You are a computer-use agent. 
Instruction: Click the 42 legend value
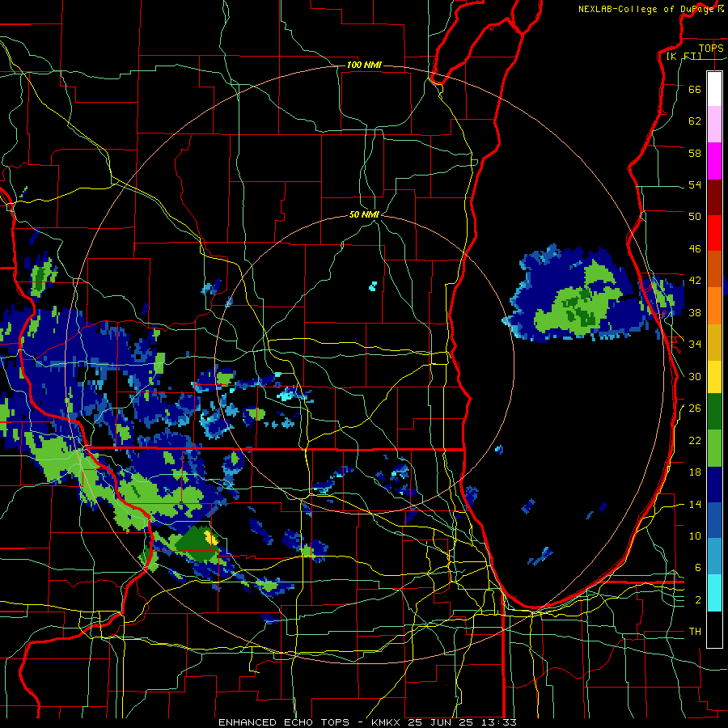[x=695, y=281]
